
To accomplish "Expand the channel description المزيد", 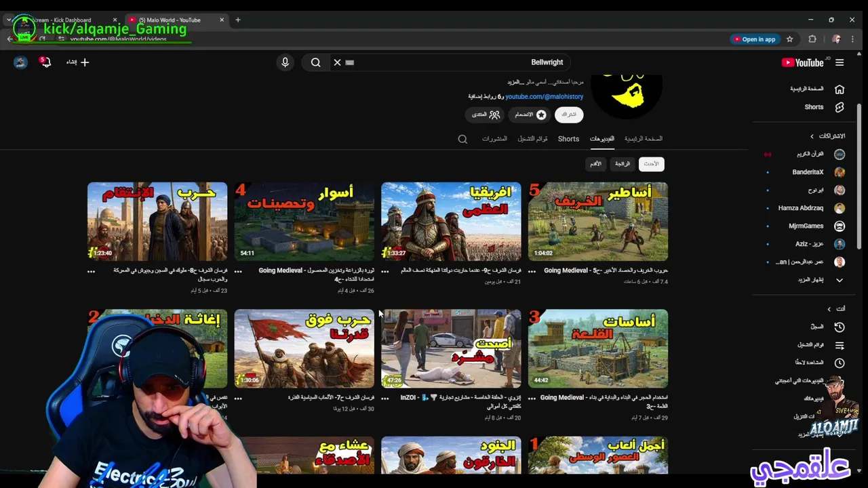I will (515, 82).
